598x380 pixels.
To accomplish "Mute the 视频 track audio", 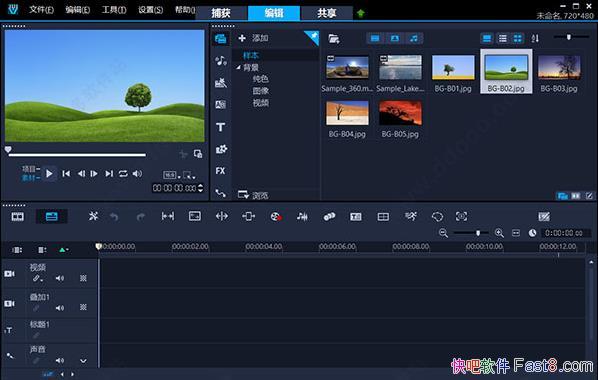I will click(60, 278).
